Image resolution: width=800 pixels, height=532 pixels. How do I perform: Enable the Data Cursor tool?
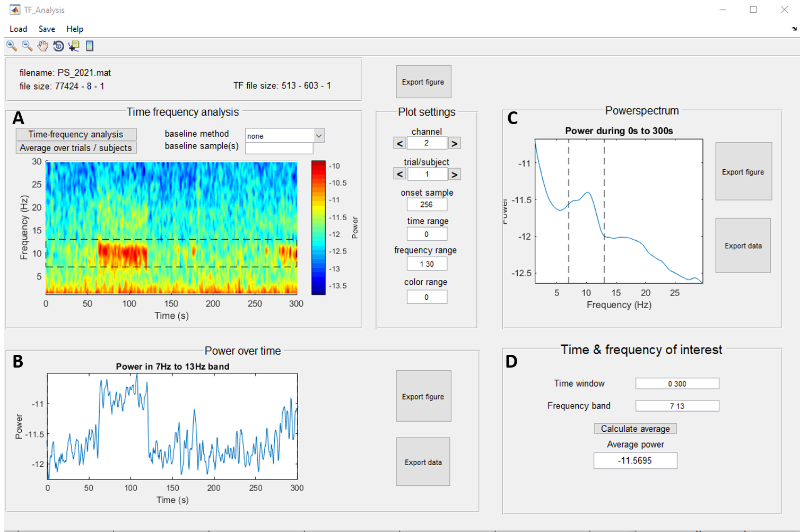[74, 46]
